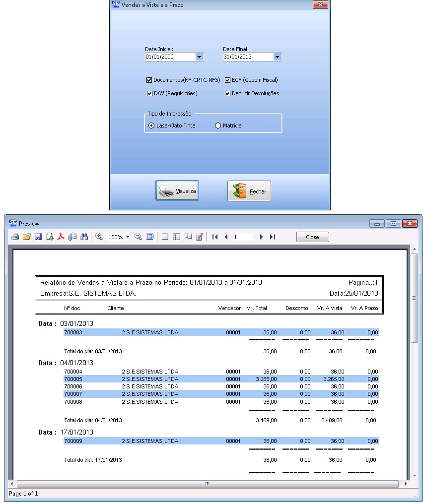Go to the first page of the report
423x504 pixels.
tap(215, 237)
